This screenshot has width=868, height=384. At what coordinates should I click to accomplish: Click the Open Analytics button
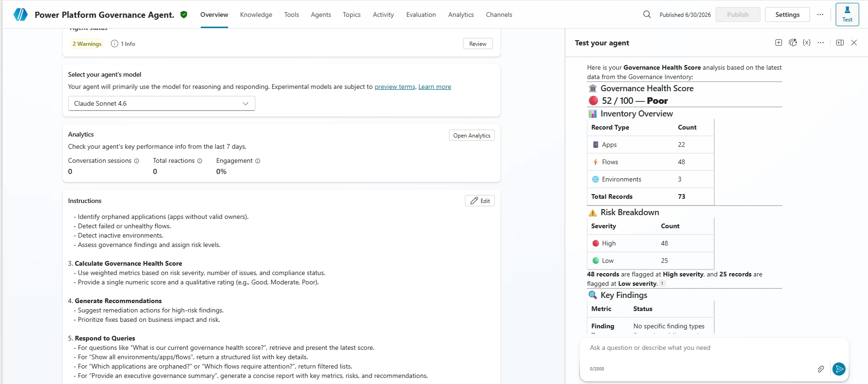(x=472, y=135)
